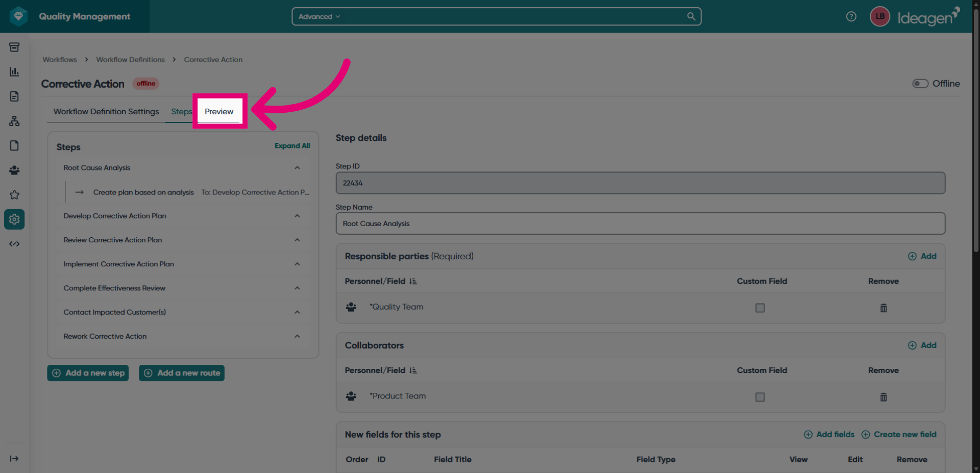
Task: Open the people group sidebar icon
Action: (14, 170)
